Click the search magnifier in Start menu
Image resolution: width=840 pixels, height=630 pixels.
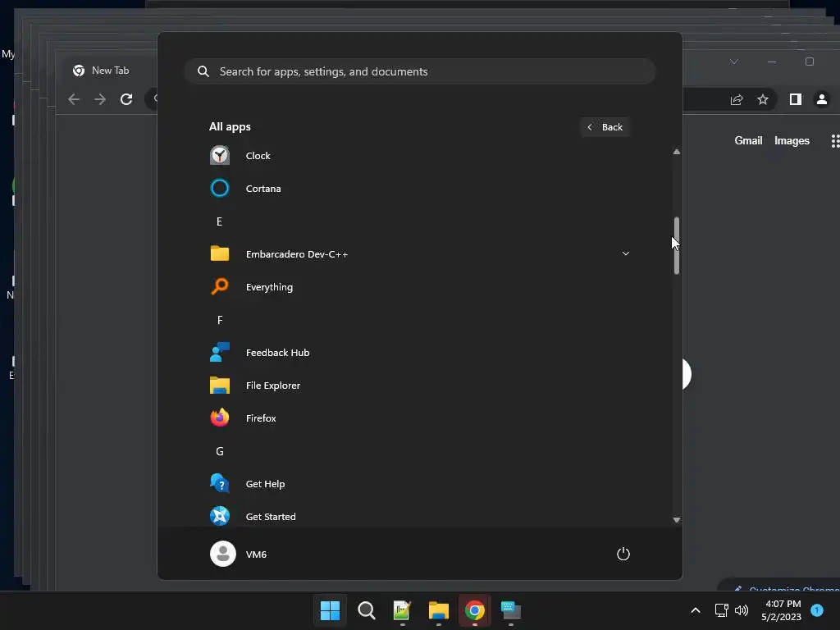point(203,72)
